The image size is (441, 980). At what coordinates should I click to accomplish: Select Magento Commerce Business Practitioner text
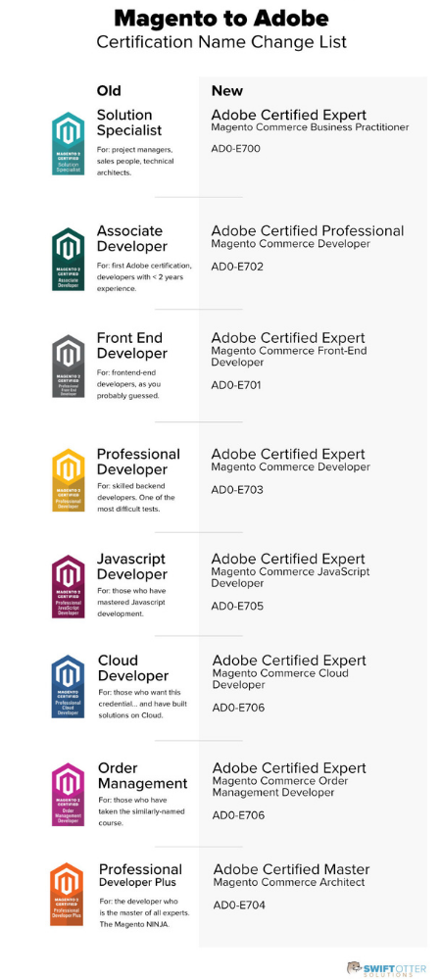pyautogui.click(x=310, y=126)
